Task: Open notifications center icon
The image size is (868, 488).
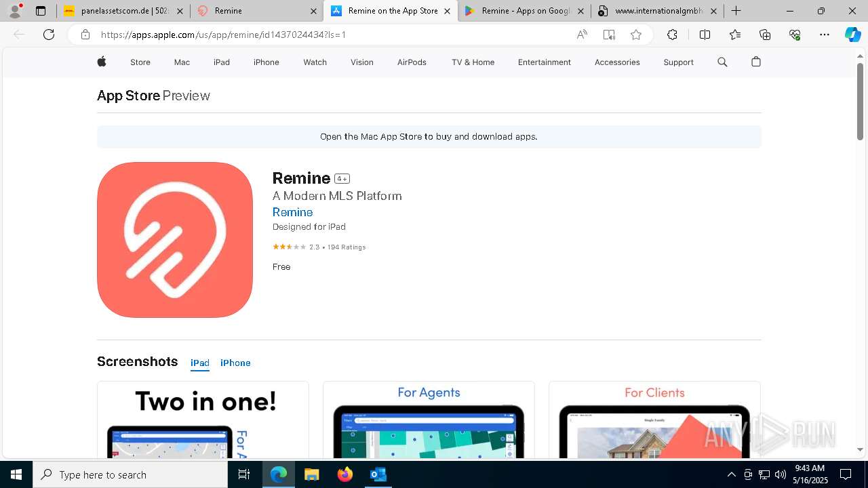Action: click(x=846, y=474)
